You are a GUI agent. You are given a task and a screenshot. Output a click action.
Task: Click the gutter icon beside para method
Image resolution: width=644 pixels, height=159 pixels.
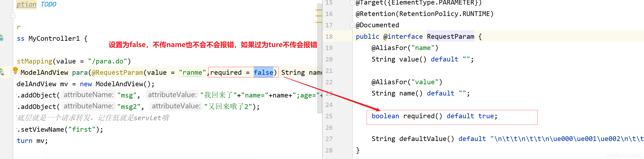click(2, 73)
